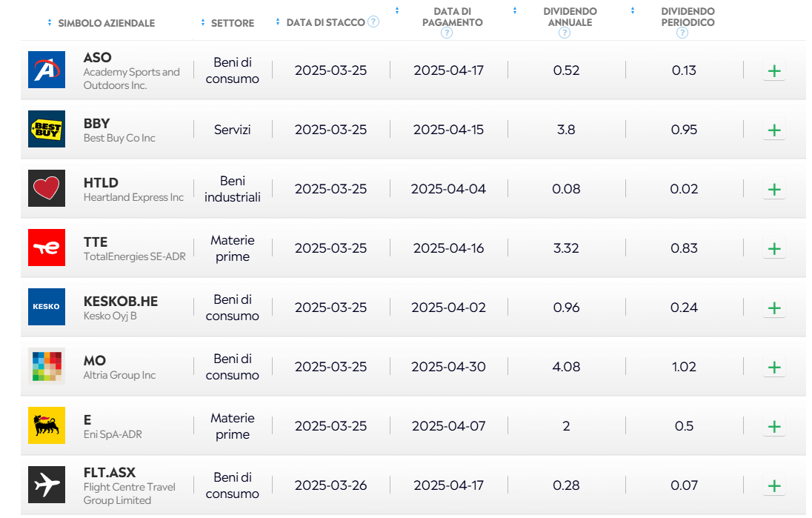Open the Best Buy logo thumbnail

click(x=47, y=130)
